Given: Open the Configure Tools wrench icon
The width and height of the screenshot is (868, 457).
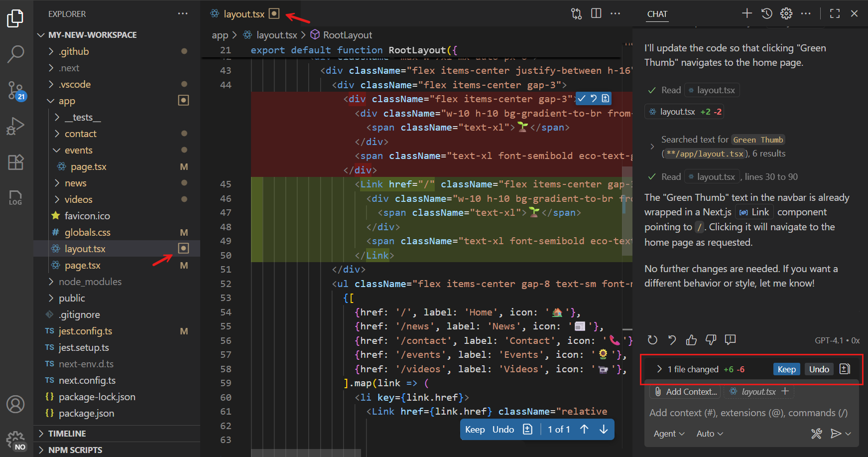Looking at the screenshot, I should coord(816,434).
